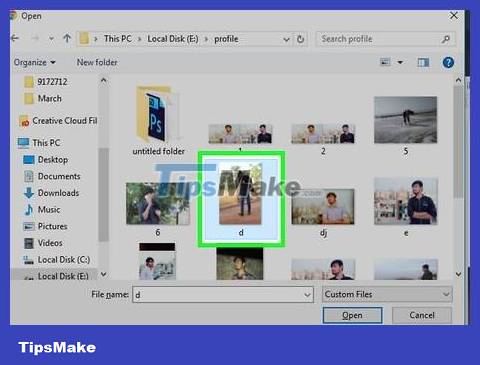The image size is (480, 365).
Task: Select Local Disk (C:) in navigation pane
Action: [56, 260]
